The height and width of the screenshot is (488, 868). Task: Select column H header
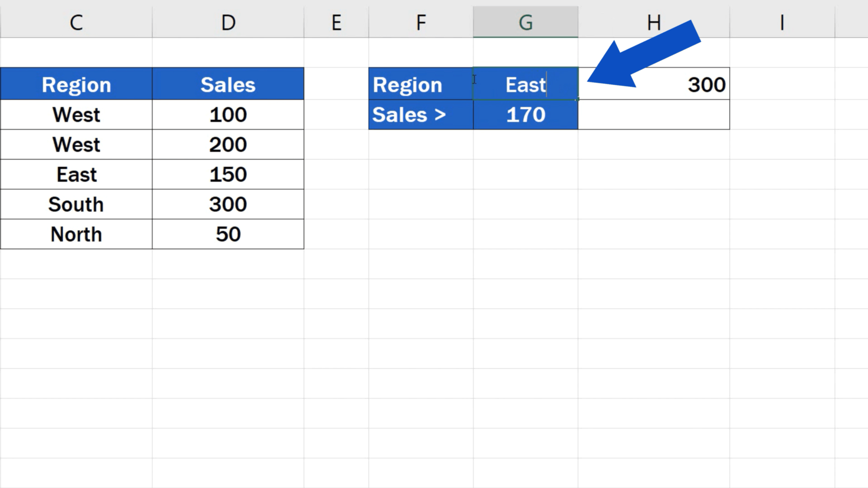654,22
